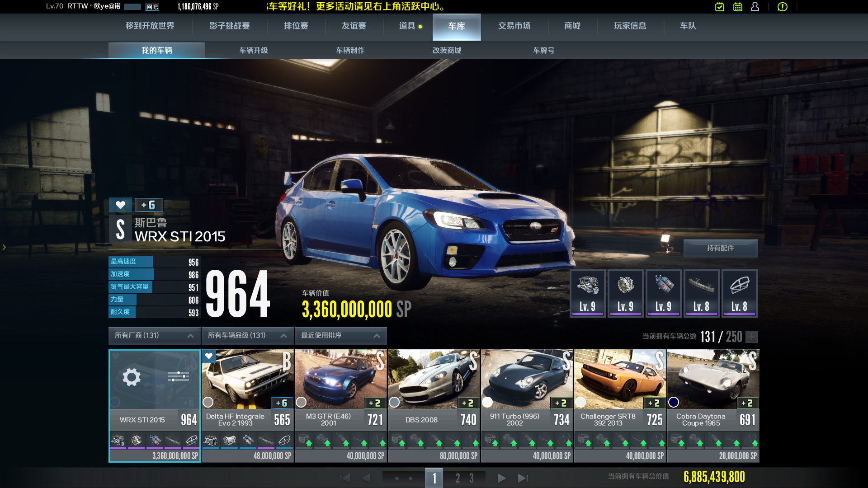Select the M3 GTR (E46) 2001 car card

[341, 406]
